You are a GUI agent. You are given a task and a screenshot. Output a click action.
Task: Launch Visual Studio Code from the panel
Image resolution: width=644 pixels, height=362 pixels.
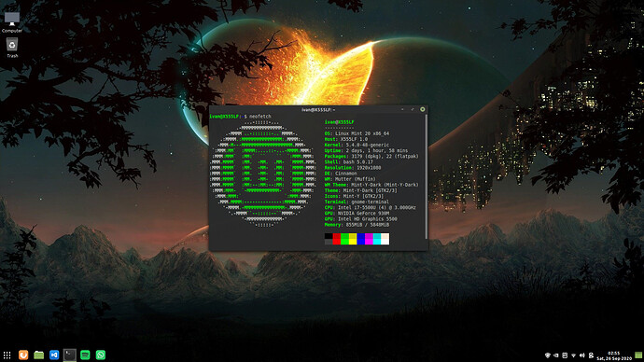(x=54, y=355)
